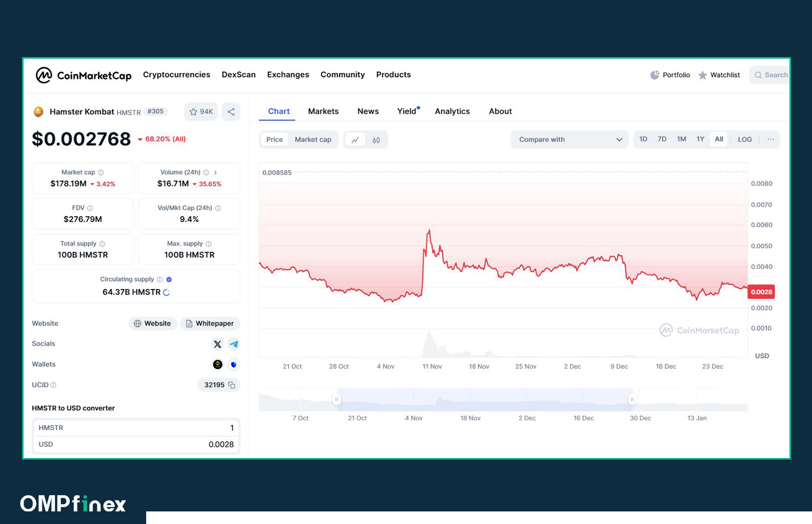
Task: Switch to the Analytics tab
Action: click(x=452, y=112)
